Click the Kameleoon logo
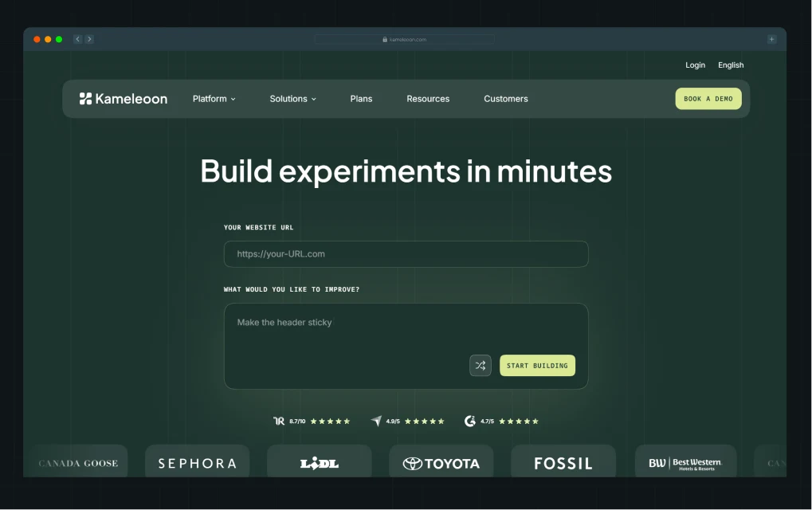Image resolution: width=812 pixels, height=510 pixels. (x=124, y=99)
